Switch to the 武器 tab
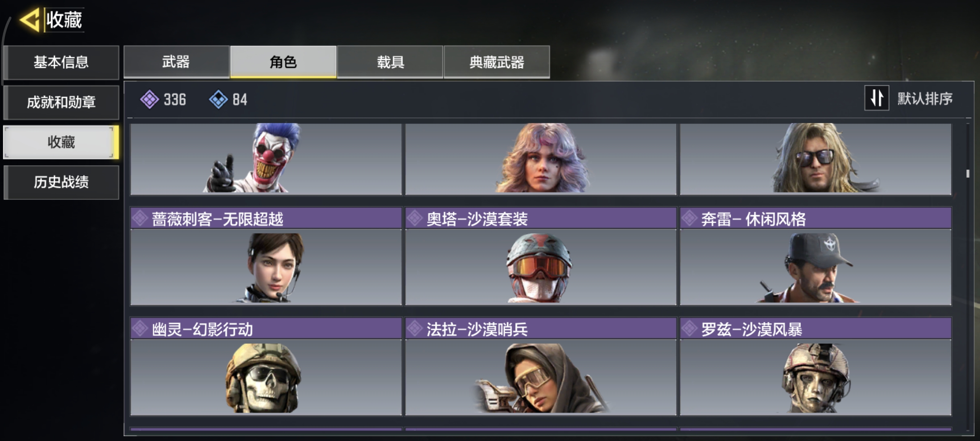The image size is (980, 441). [x=176, y=62]
